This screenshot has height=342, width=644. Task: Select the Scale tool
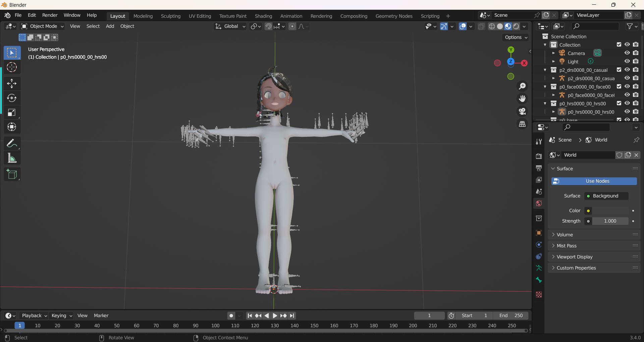[12, 112]
